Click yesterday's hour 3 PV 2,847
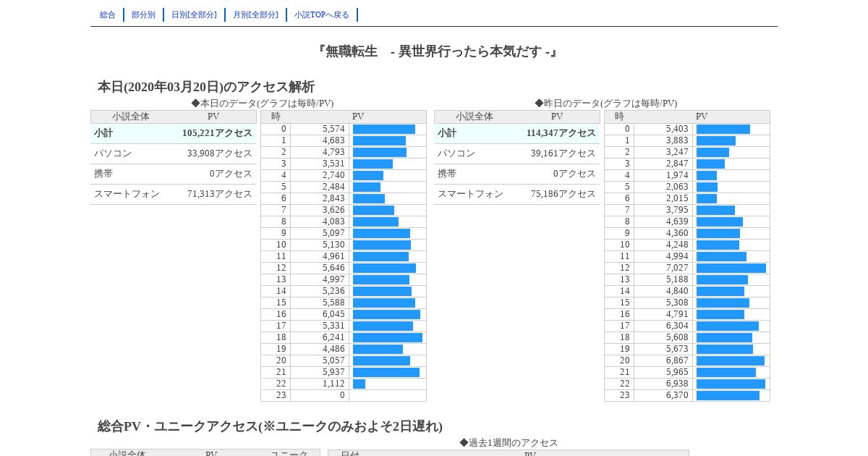This screenshot has height=456, width=868. (677, 164)
